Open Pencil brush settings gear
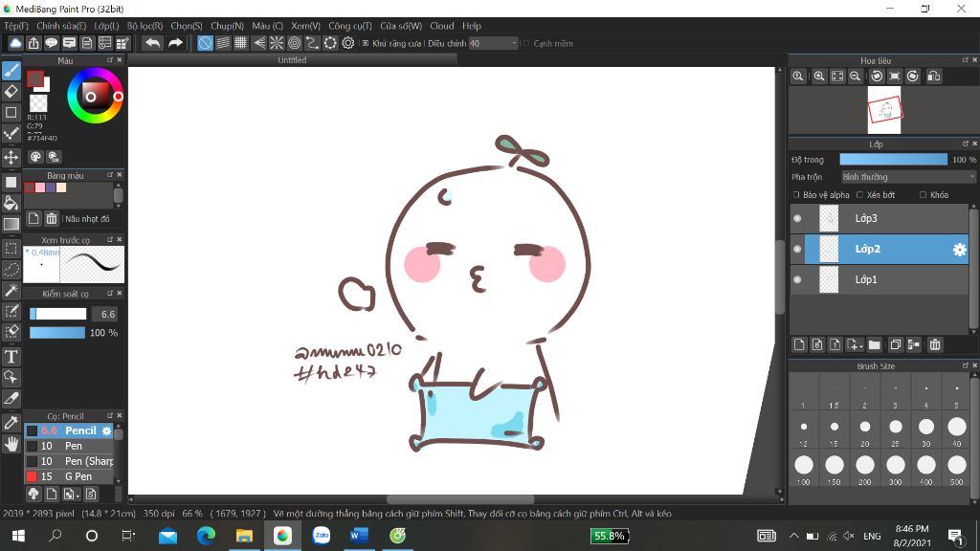 (107, 431)
